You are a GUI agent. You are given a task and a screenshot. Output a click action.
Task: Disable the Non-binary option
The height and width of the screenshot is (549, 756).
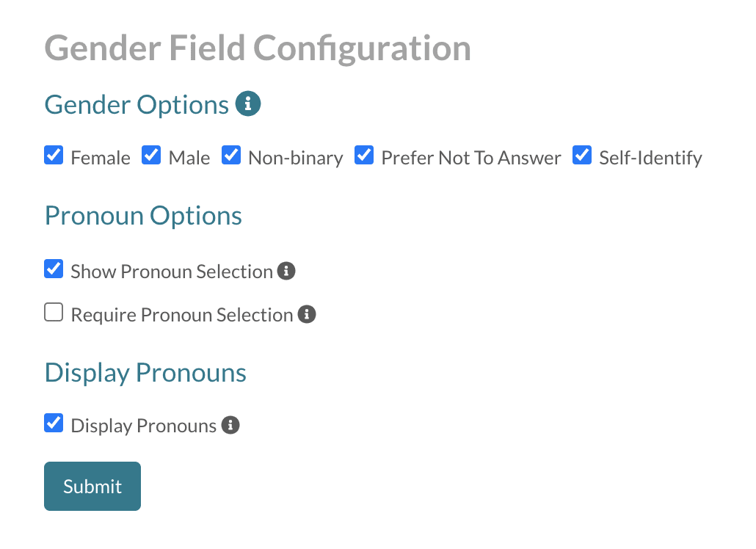point(230,155)
